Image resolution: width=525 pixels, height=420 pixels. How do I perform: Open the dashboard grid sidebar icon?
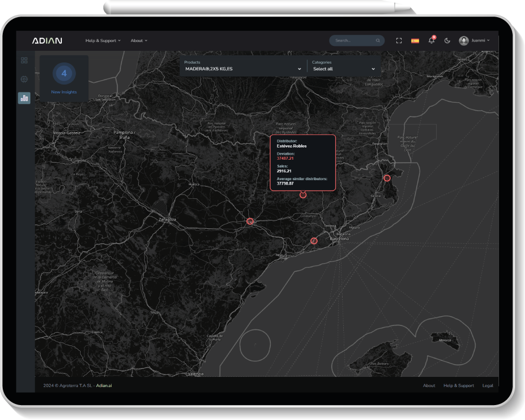[x=24, y=60]
